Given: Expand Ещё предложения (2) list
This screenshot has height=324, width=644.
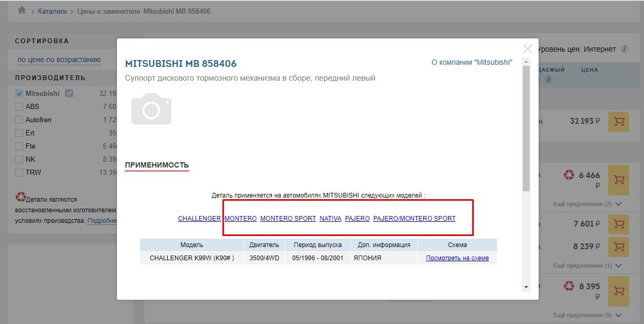Looking at the screenshot, I should (588, 204).
